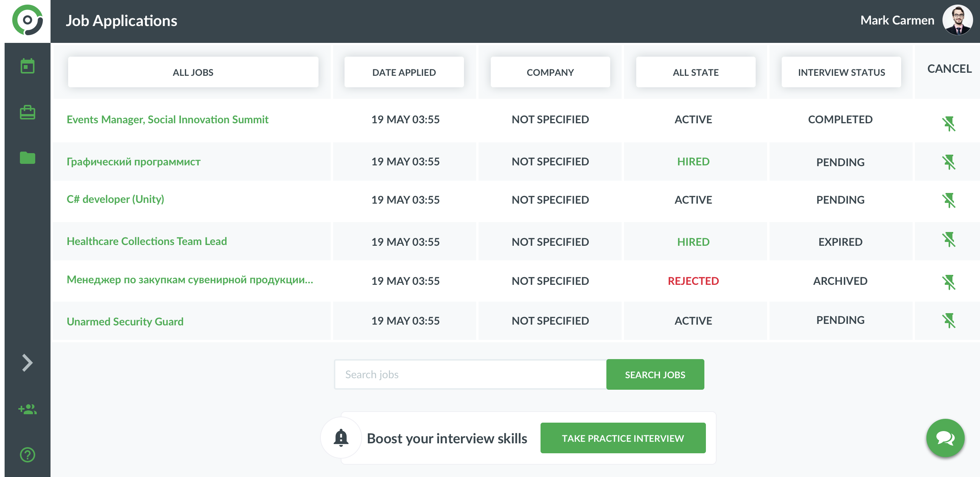
Task: Click the app logo at top left
Action: 27,21
